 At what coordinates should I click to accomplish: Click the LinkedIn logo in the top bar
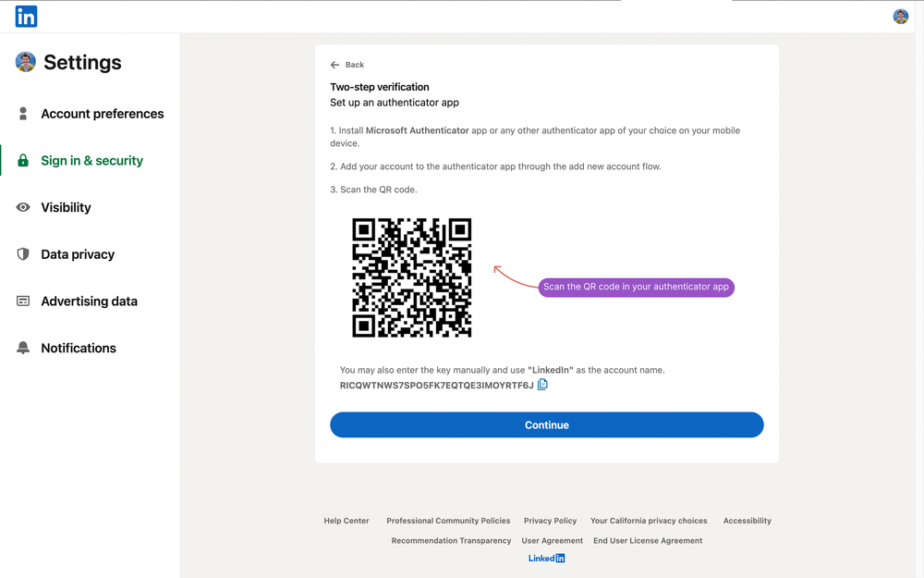[x=26, y=16]
